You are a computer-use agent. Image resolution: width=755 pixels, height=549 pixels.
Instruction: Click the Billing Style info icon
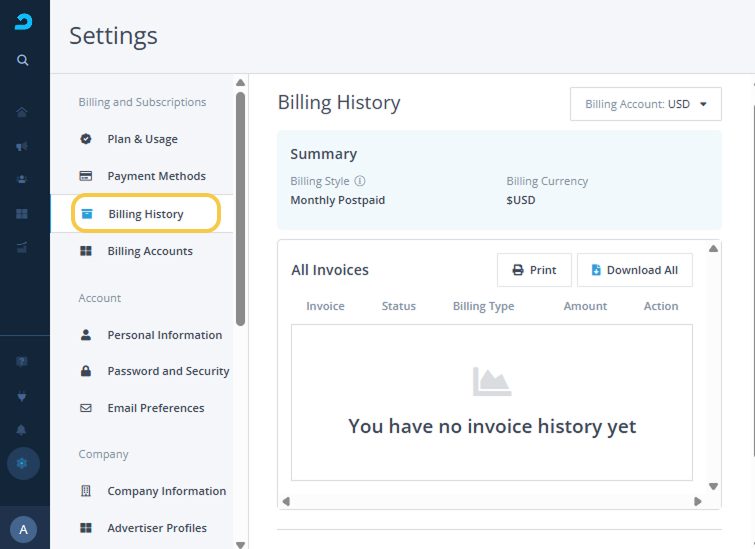[360, 182]
